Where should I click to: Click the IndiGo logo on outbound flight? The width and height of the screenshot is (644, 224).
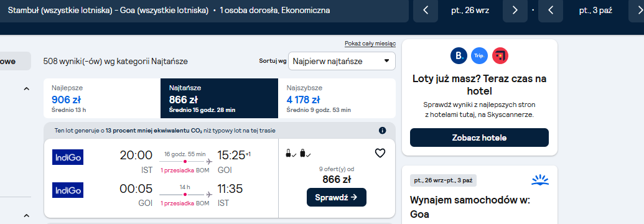[68, 157]
